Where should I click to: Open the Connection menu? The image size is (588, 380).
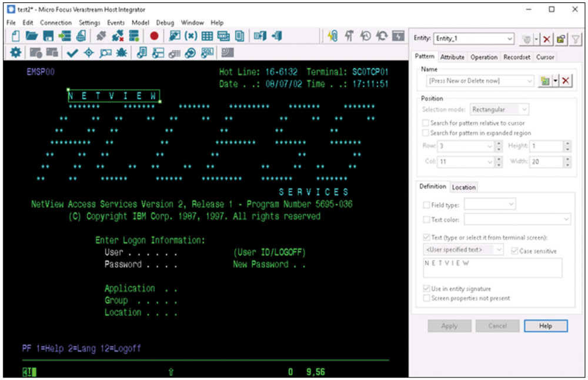coord(55,23)
